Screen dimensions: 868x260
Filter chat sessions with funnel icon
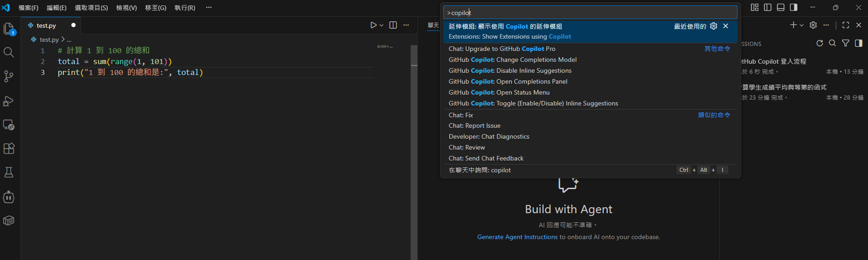point(845,43)
